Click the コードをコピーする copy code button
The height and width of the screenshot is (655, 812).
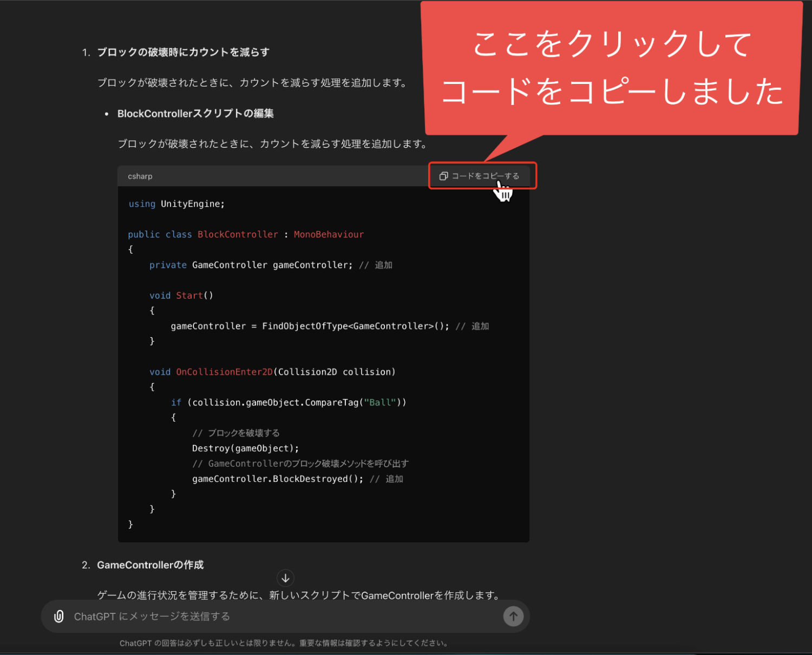pos(479,176)
